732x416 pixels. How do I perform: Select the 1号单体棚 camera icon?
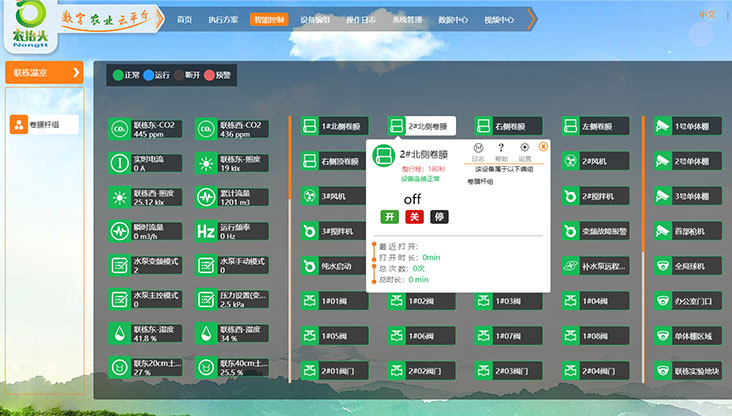pos(662,127)
